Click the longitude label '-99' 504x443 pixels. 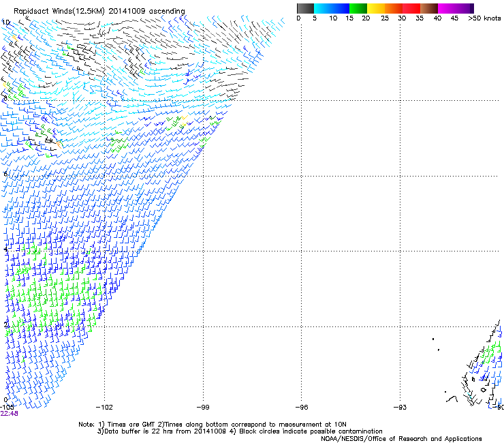tap(203, 408)
